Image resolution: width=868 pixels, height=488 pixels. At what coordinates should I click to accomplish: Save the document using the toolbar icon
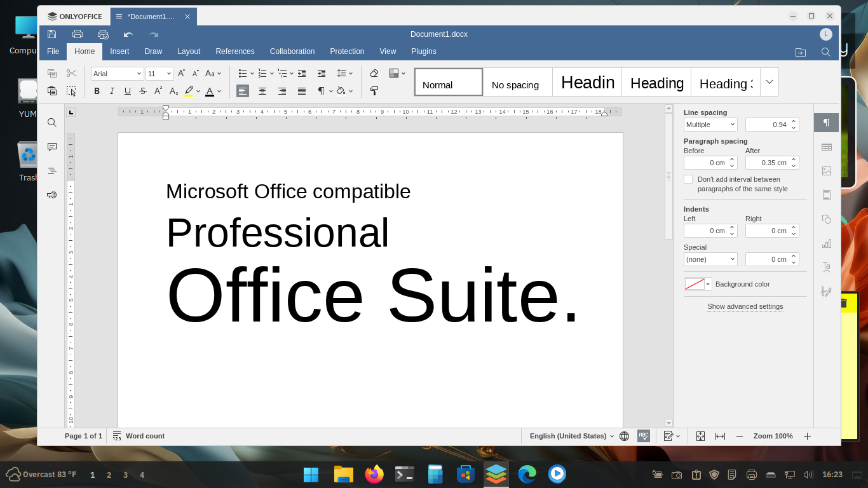(52, 34)
